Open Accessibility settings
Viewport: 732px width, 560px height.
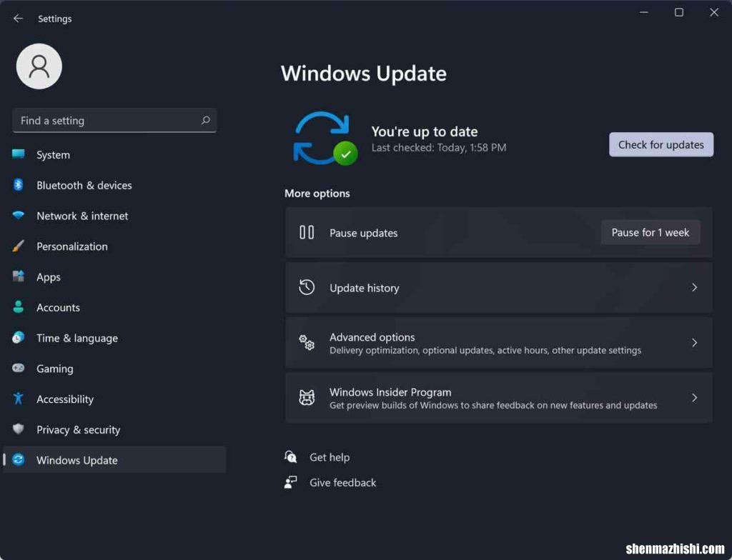tap(114, 399)
